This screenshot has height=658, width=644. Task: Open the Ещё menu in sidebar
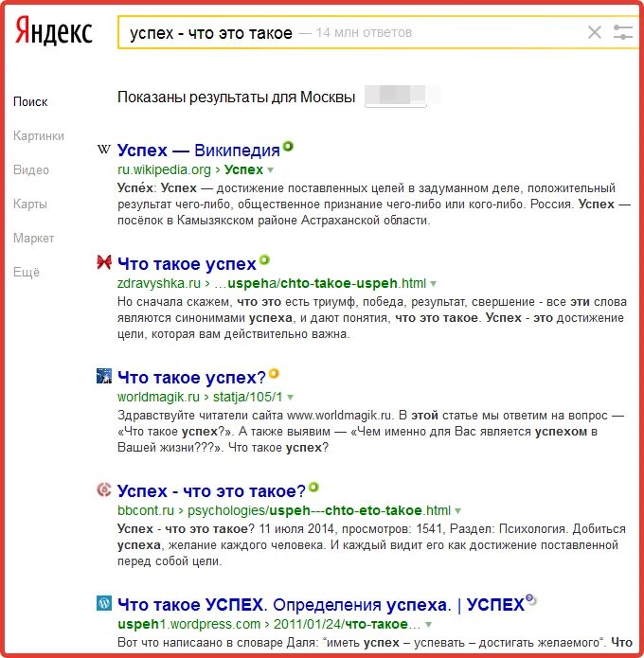tap(27, 272)
